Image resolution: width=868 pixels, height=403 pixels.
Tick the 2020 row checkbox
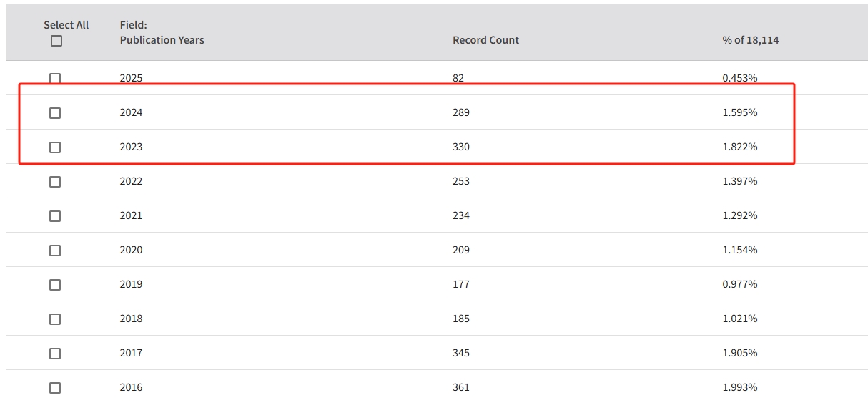[55, 251]
